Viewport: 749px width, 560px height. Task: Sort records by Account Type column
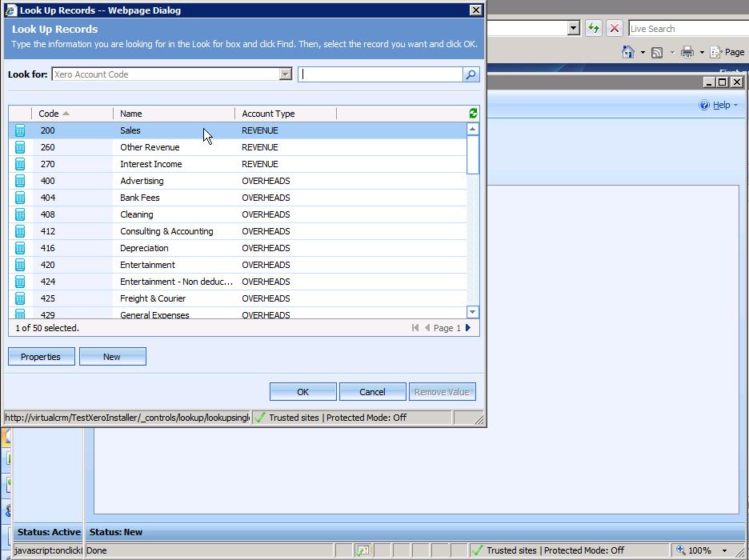[286, 114]
